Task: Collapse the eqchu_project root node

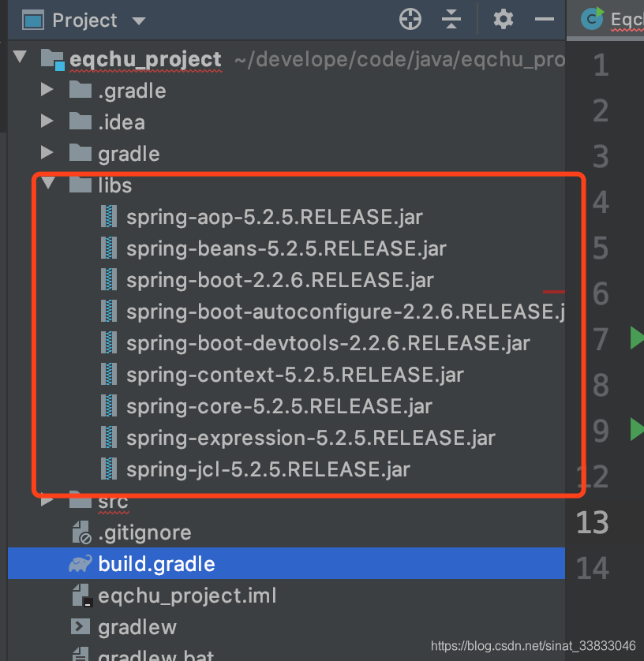Action: point(21,56)
